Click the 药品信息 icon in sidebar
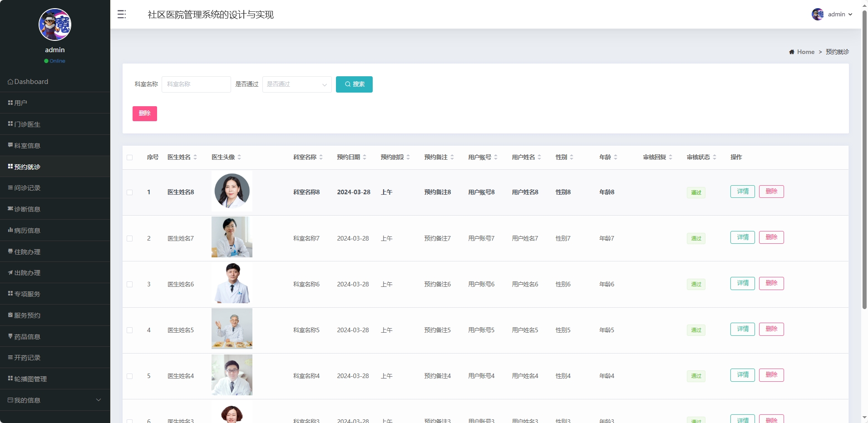 (x=10, y=336)
